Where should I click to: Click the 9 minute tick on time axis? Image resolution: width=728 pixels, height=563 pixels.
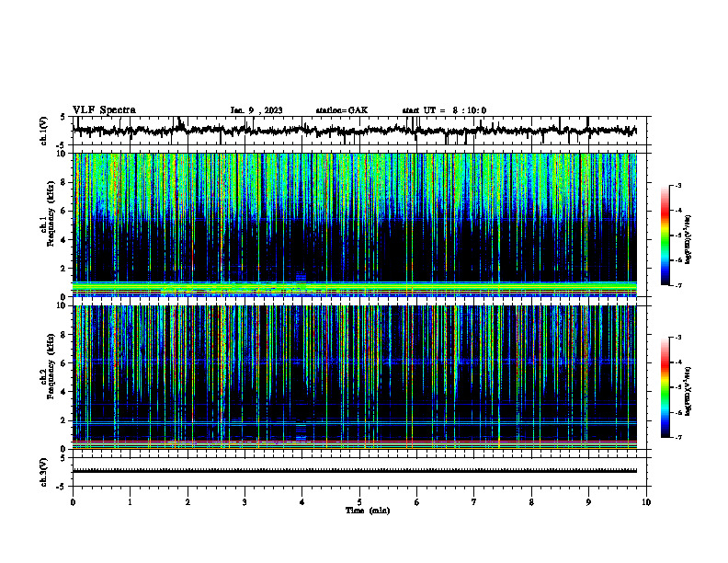click(x=588, y=502)
